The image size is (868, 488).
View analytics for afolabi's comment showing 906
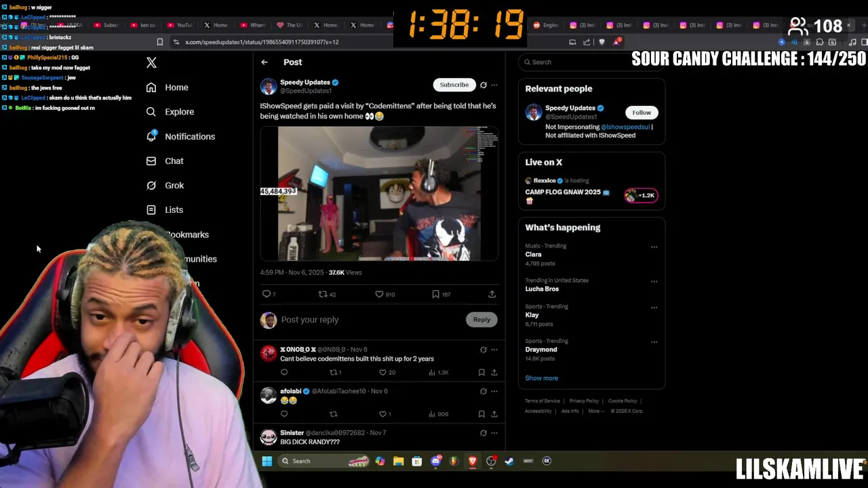click(x=431, y=414)
